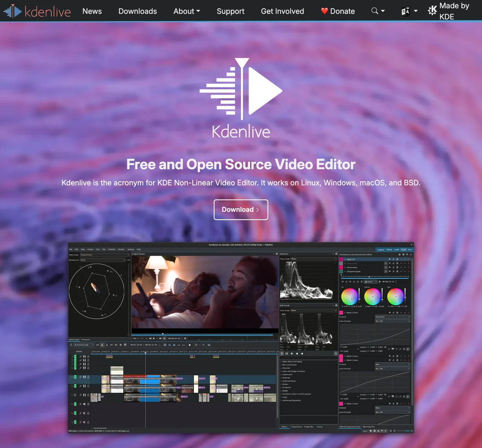Click the Kdenlive editor screenshot image
This screenshot has width=482, height=448.
[x=241, y=337]
